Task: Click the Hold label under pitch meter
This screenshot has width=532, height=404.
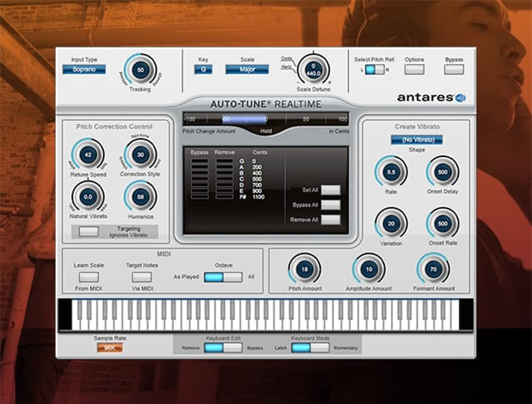Action: tap(265, 131)
